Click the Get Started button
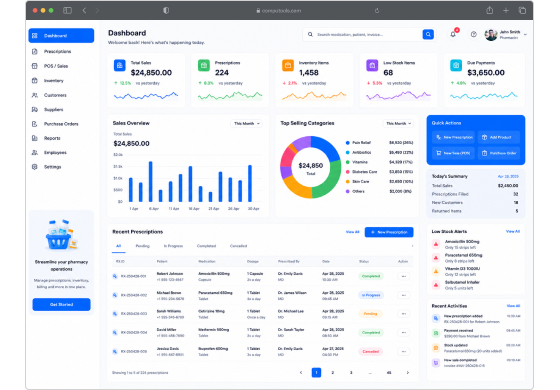The image size is (560, 390). 61,304
